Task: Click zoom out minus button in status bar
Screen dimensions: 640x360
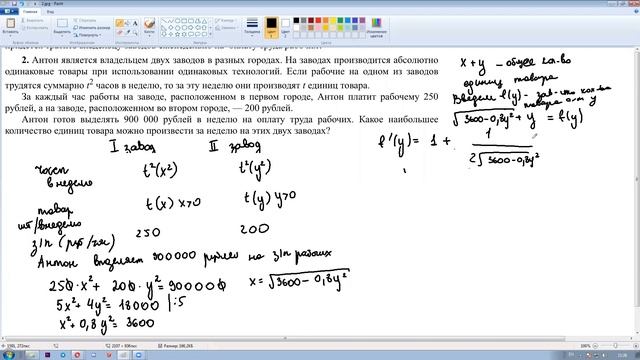Action: 595,346
